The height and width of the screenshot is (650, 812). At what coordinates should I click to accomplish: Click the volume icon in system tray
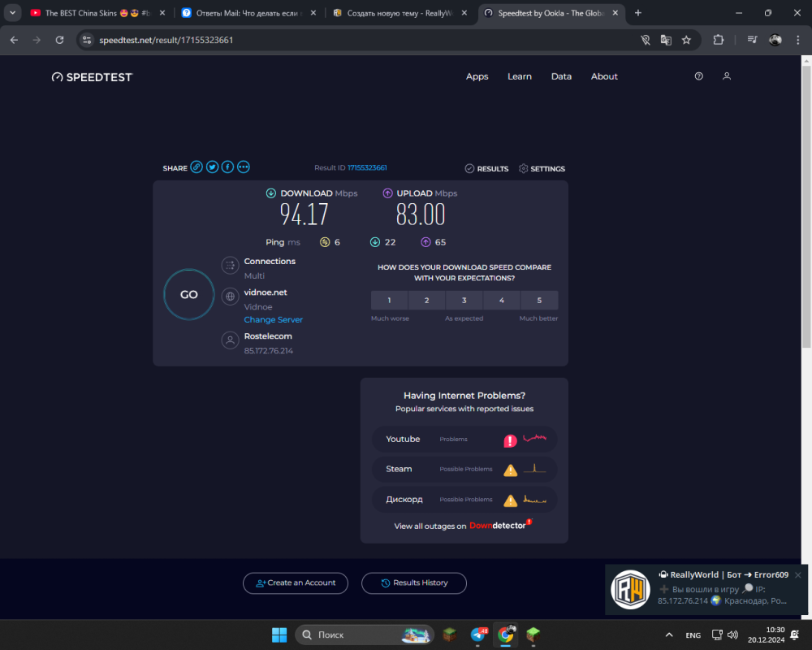pyautogui.click(x=732, y=635)
